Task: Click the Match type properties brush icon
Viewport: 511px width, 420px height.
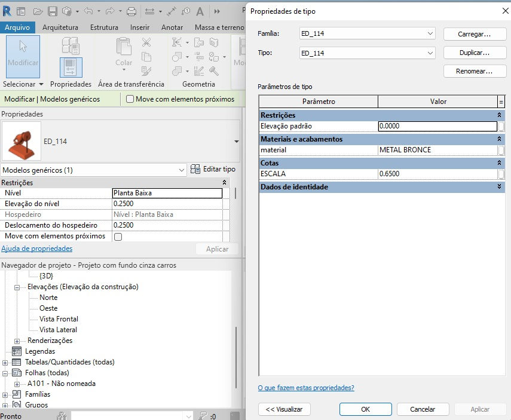Action: click(146, 71)
